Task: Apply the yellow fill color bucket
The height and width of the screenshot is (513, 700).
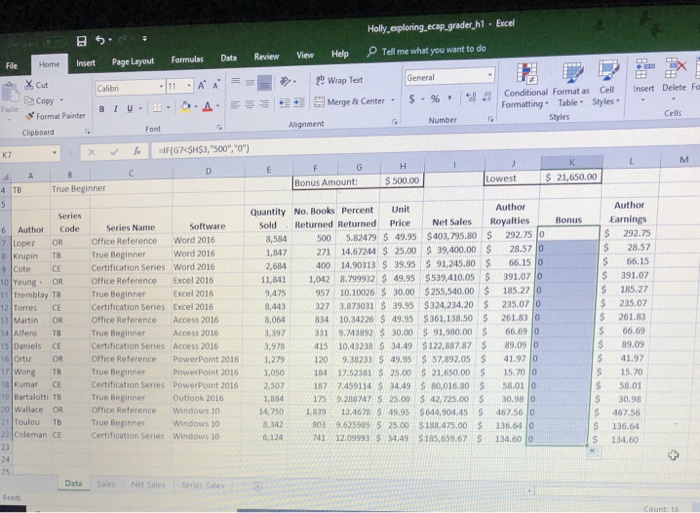Action: pyautogui.click(x=186, y=107)
